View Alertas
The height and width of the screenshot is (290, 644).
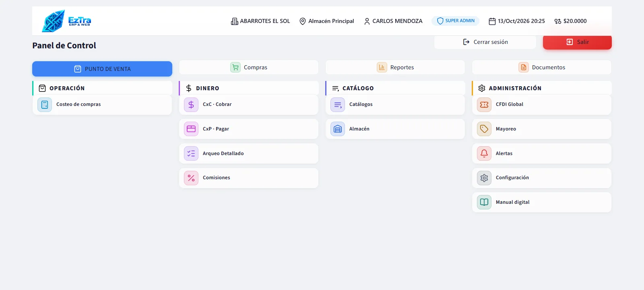(x=542, y=153)
